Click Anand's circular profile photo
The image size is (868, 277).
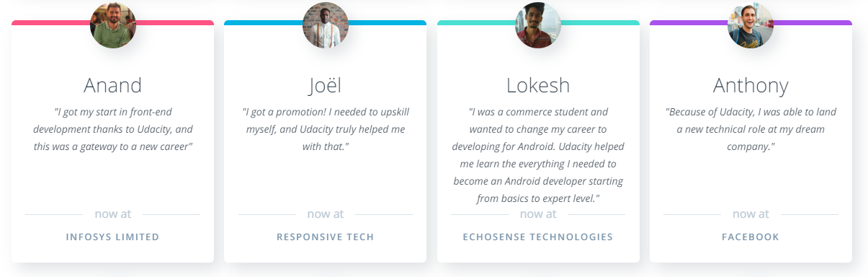click(113, 25)
